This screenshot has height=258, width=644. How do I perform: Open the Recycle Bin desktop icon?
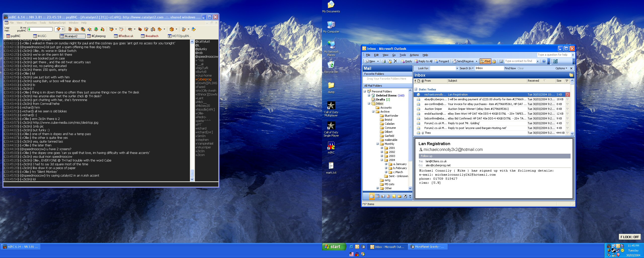[331, 67]
